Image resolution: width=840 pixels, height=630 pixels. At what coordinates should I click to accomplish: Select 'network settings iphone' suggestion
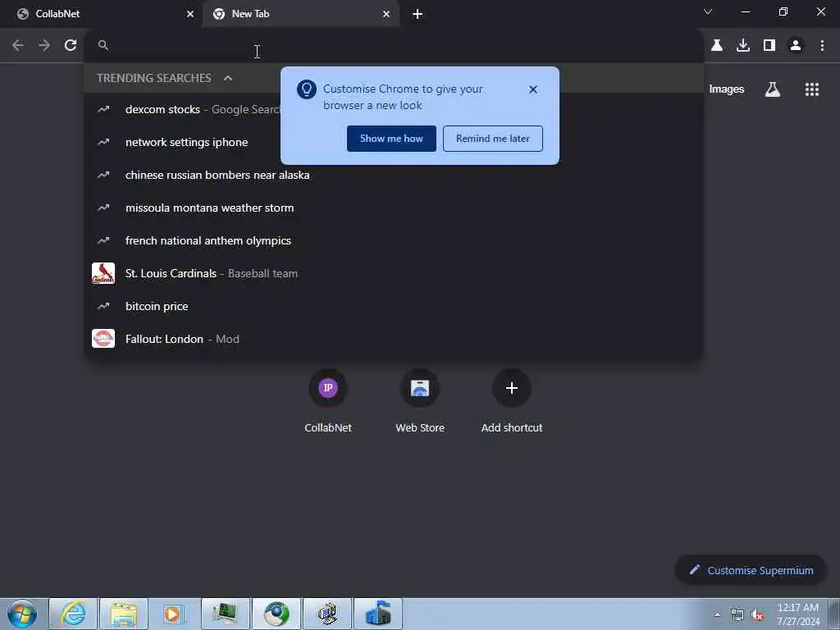(x=394, y=142)
